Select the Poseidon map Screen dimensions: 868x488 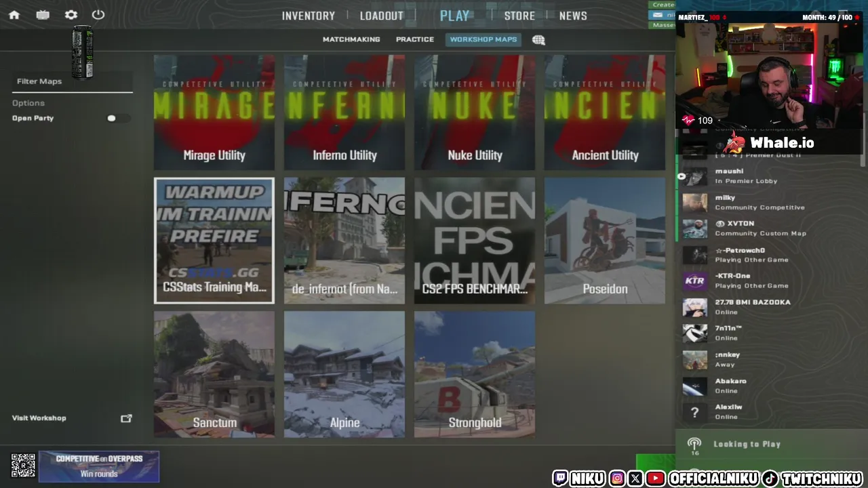[x=605, y=241]
